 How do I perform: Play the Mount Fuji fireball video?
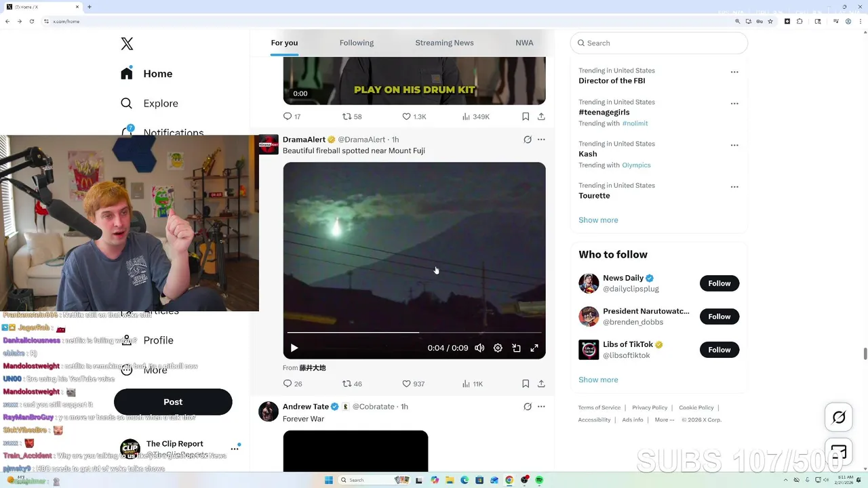(x=294, y=348)
